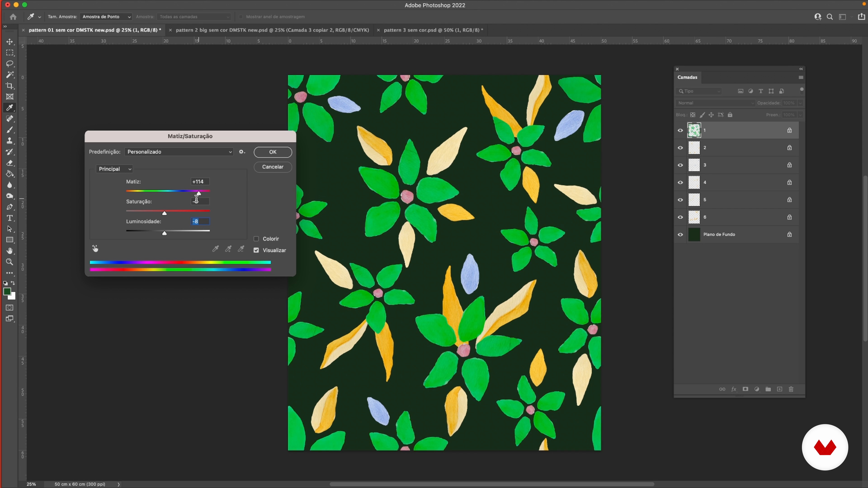This screenshot has height=488, width=868.
Task: Hide layer 1 visibility eye
Action: click(x=680, y=130)
